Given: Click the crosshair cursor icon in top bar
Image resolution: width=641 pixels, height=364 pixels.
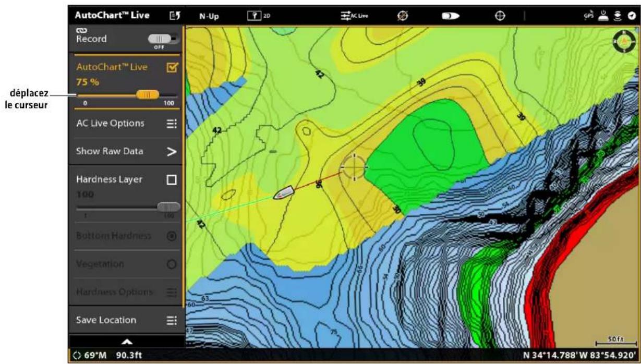Looking at the screenshot, I should tap(499, 16).
